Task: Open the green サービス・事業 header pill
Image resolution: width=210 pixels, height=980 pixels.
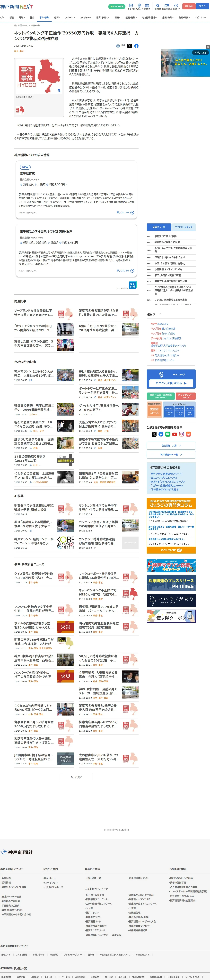Action: [x=117, y=7]
